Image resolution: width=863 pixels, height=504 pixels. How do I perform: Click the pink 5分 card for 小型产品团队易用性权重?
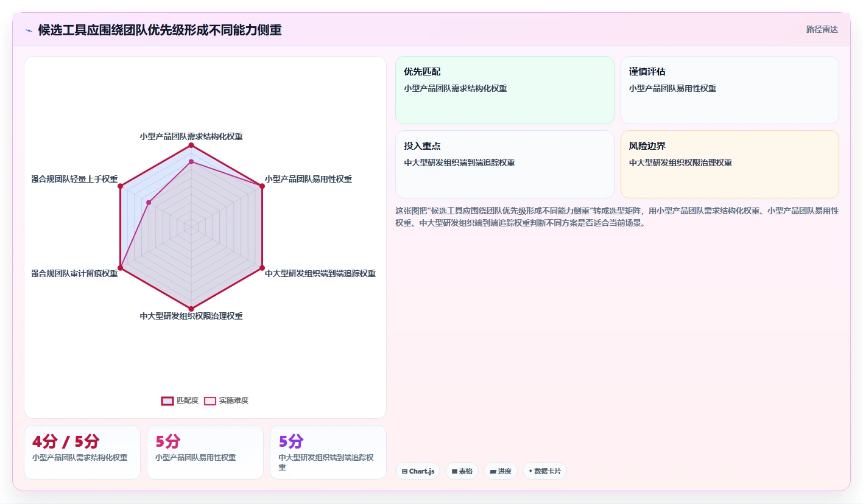[x=205, y=452]
